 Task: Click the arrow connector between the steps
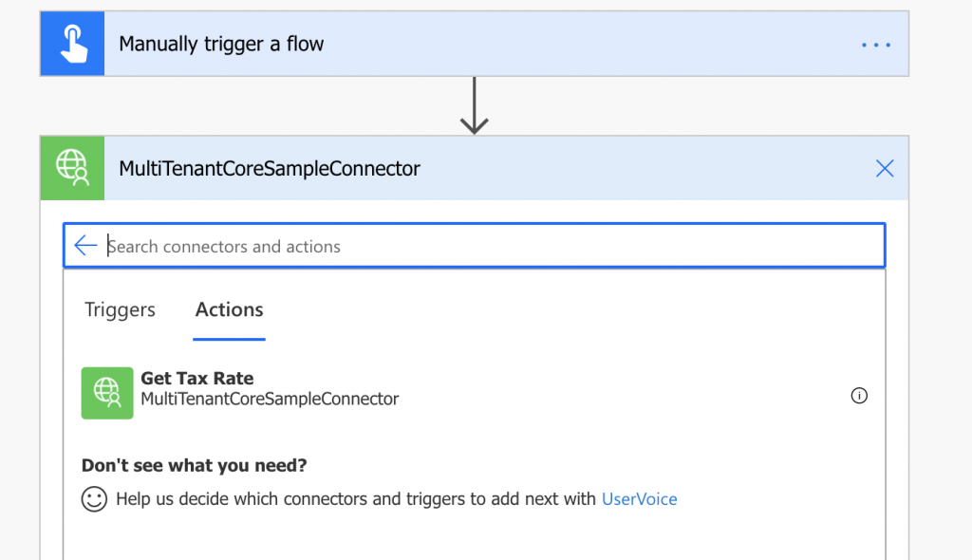click(x=474, y=104)
